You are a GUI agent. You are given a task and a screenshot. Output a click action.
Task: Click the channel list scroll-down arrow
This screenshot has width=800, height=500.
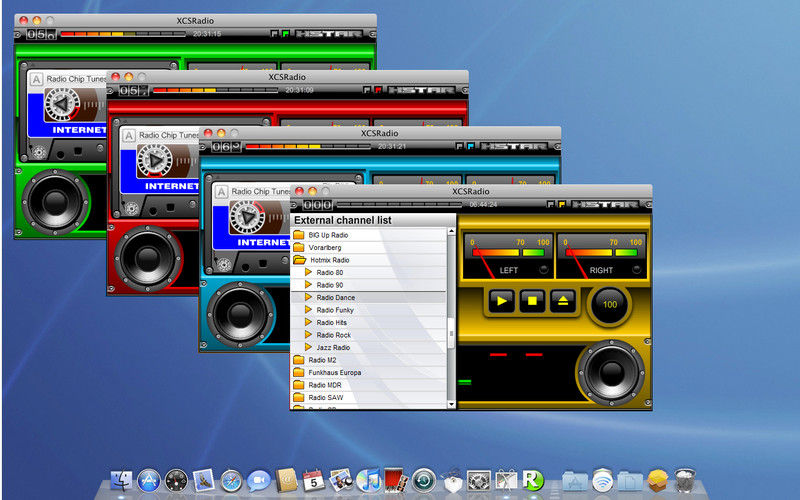(451, 404)
